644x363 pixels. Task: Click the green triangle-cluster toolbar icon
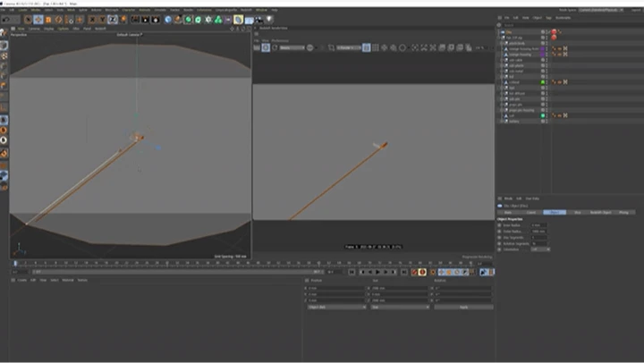[218, 20]
